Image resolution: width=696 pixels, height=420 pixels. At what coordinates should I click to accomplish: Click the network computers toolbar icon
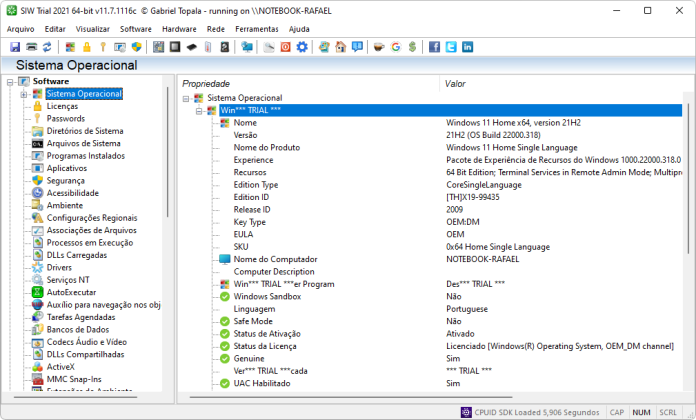click(247, 47)
